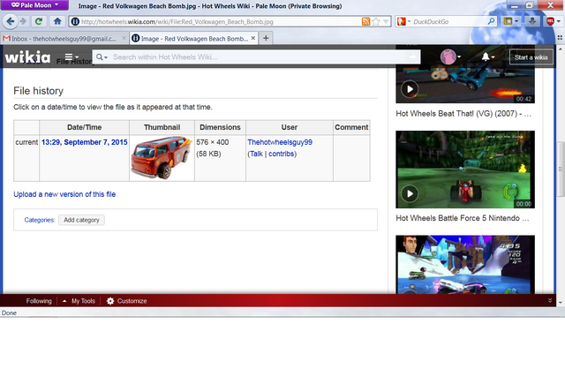The height and width of the screenshot is (392, 565).
Task: Open the user avatar account menu
Action: (450, 57)
